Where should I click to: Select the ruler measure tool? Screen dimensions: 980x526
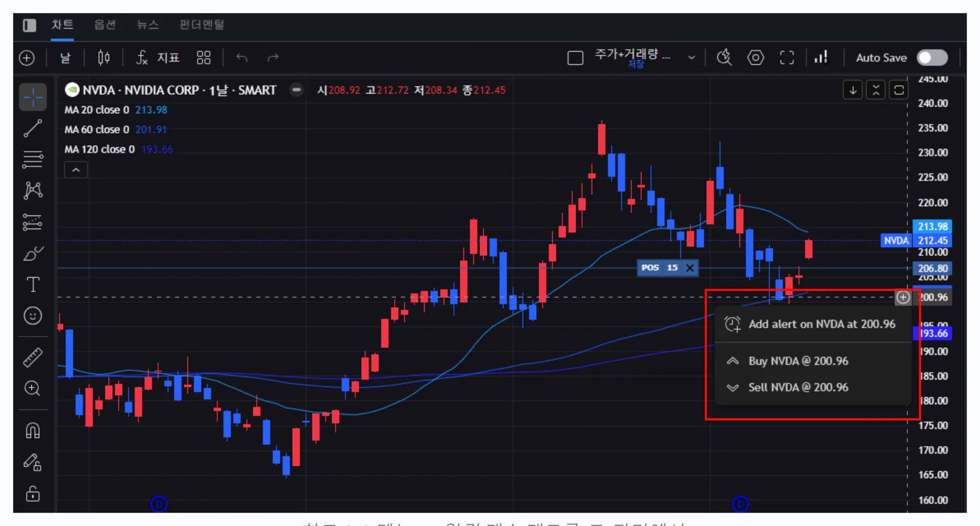tap(33, 358)
